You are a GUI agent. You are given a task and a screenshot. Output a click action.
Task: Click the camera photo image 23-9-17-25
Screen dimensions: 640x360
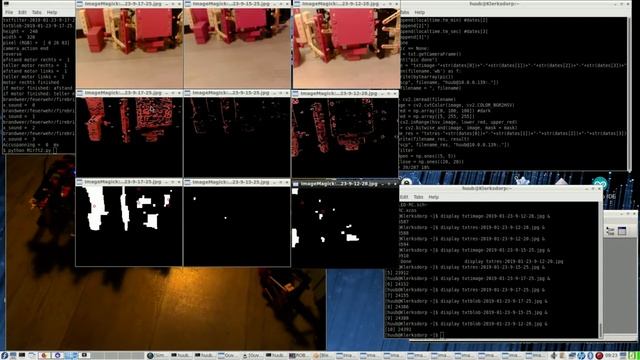tap(129, 48)
